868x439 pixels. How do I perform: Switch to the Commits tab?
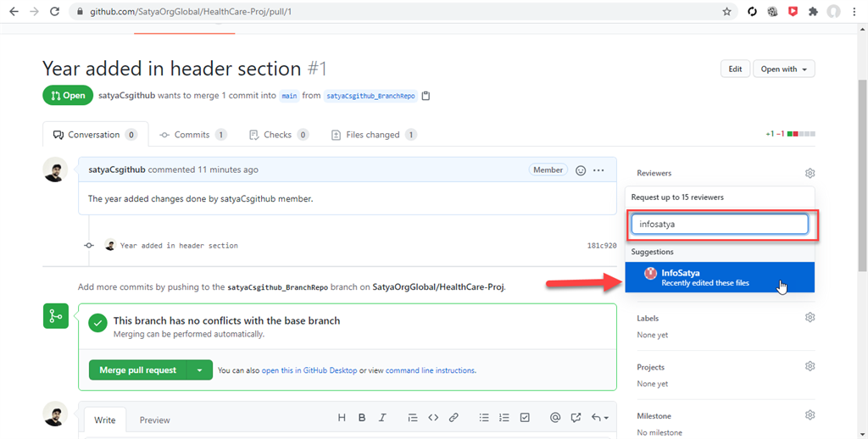[x=193, y=135]
